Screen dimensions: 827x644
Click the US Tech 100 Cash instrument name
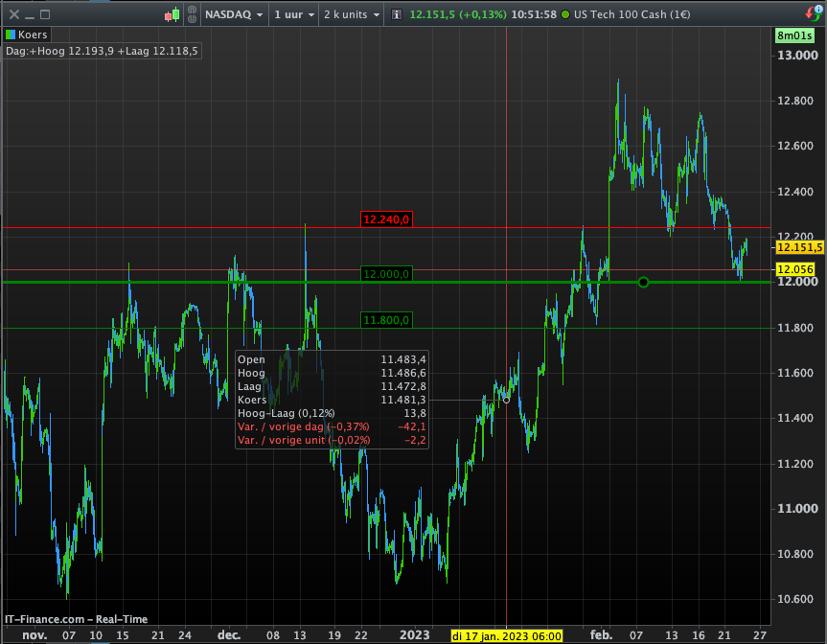(632, 14)
